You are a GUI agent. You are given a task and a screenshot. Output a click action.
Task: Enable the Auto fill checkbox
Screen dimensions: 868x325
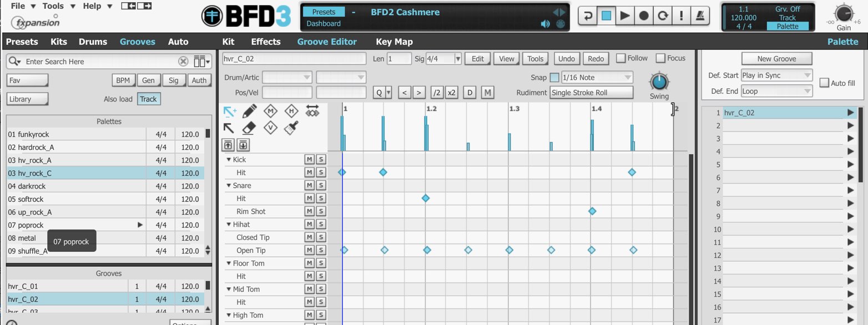[824, 83]
